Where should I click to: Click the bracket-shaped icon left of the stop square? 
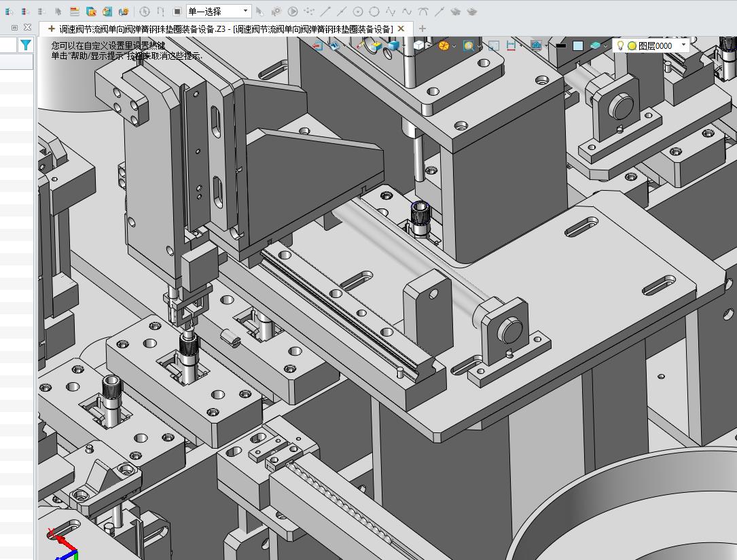(161, 12)
